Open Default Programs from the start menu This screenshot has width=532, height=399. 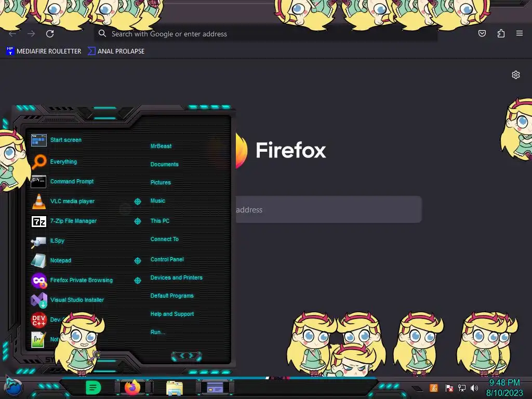[172, 296]
